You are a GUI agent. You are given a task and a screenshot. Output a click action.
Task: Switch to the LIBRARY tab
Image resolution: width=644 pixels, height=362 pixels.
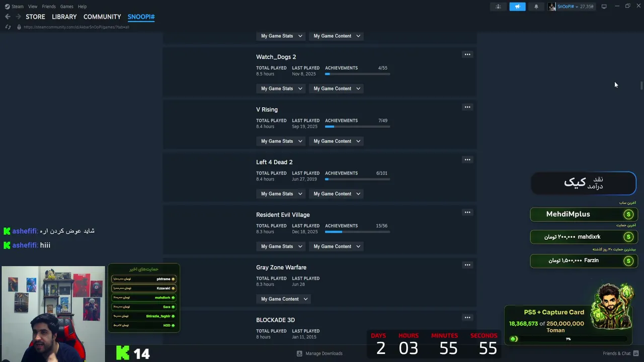[x=64, y=17]
